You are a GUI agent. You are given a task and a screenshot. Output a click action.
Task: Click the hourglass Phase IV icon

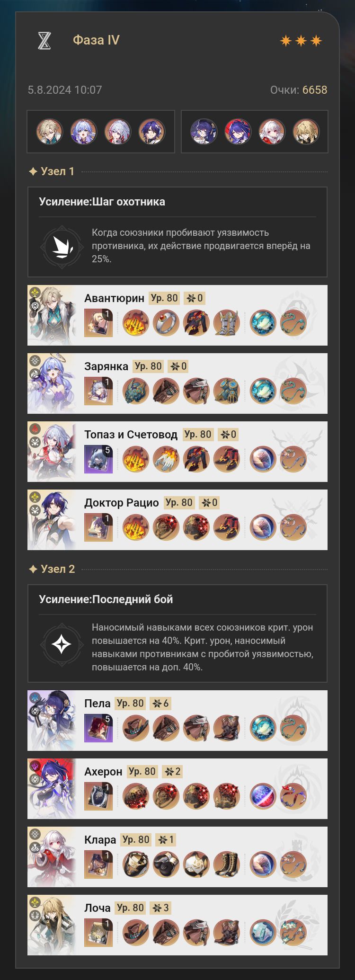tap(44, 41)
